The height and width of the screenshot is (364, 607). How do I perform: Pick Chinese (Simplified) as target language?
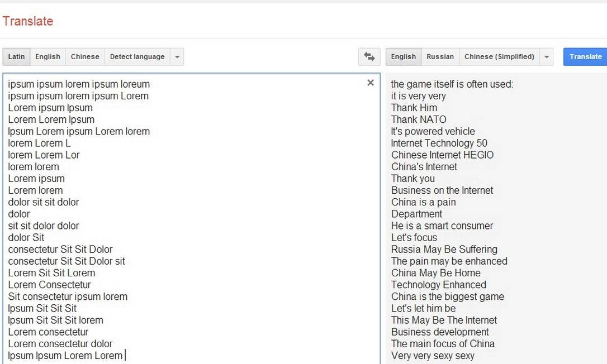[x=499, y=57]
